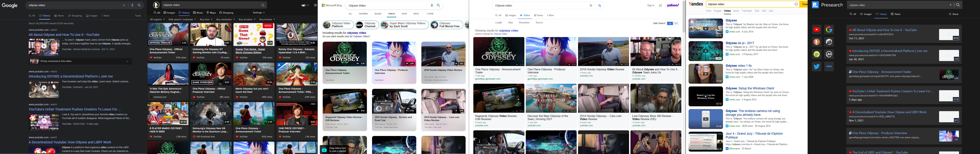The height and width of the screenshot is (154, 980).
Task: Click the Yahoo logo
Action: pos(673,5)
